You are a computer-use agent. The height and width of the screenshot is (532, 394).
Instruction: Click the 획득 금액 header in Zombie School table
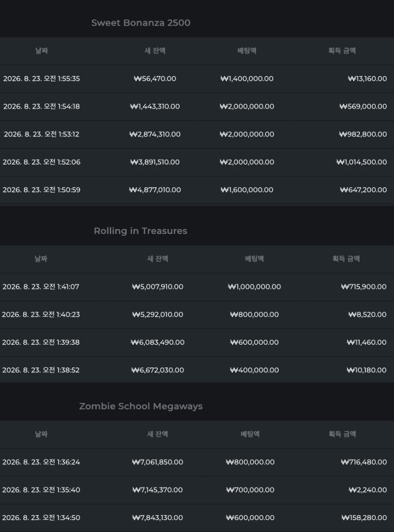pyautogui.click(x=342, y=434)
